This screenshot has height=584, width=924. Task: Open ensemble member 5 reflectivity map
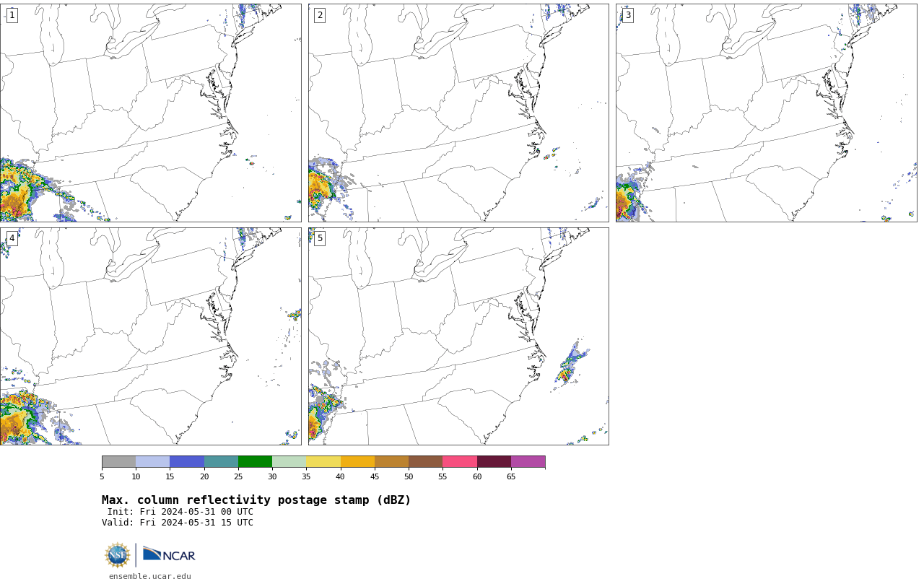(x=458, y=336)
